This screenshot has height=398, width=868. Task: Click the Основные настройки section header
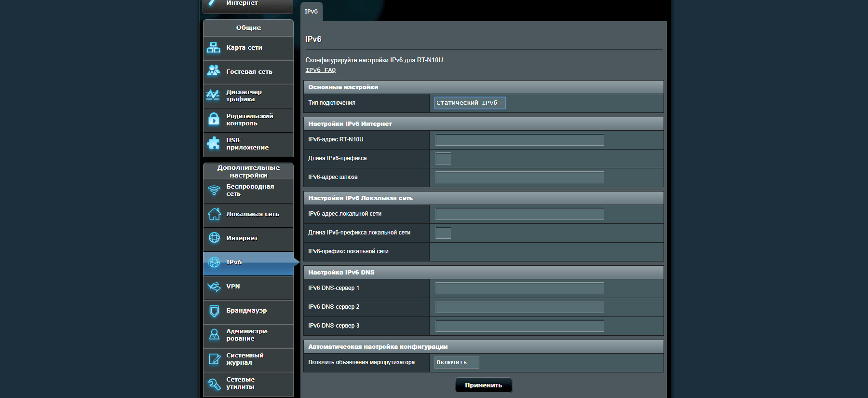(483, 87)
